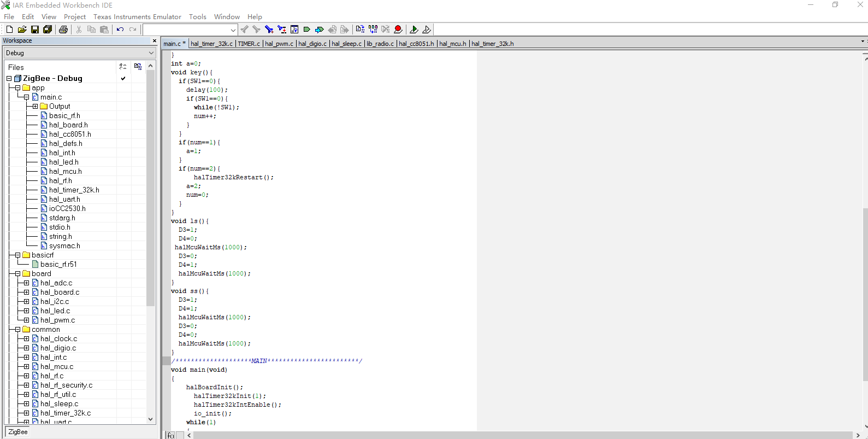Click the Navigate Backward toolbar icon
Image resolution: width=868 pixels, height=439 pixels.
[332, 30]
